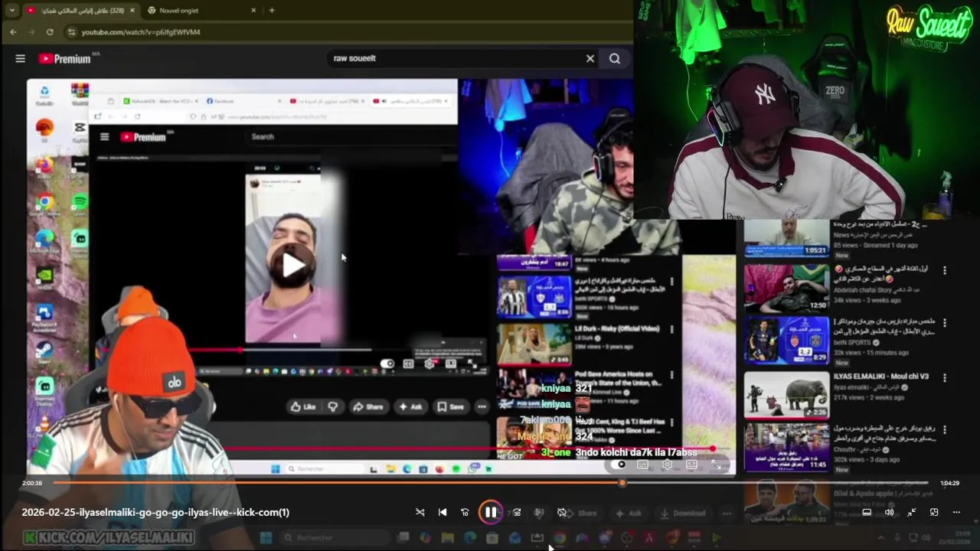This screenshot has width=980, height=551.
Task: Switch YouTube player to theater mode
Action: point(691,465)
